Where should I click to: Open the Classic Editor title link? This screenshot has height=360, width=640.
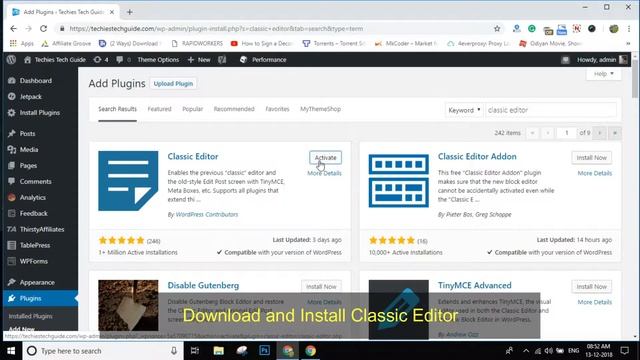[193, 156]
